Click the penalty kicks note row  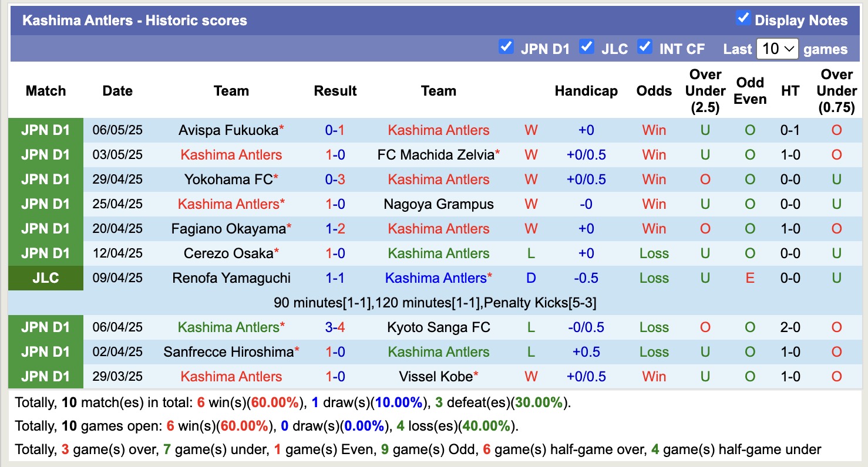click(435, 303)
